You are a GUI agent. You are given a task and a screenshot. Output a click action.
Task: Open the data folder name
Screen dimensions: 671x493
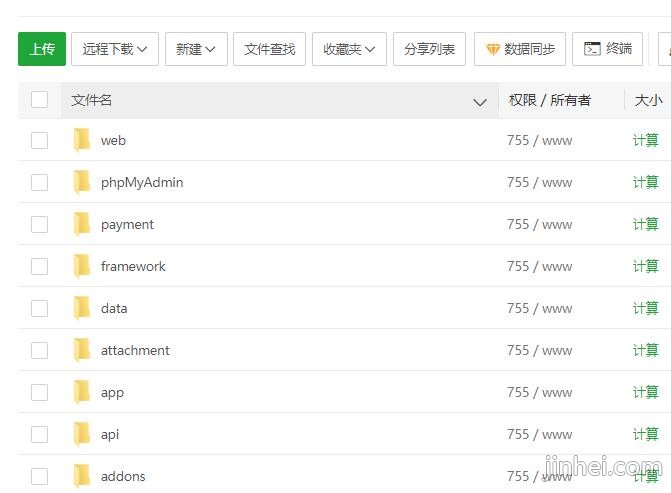tap(114, 308)
